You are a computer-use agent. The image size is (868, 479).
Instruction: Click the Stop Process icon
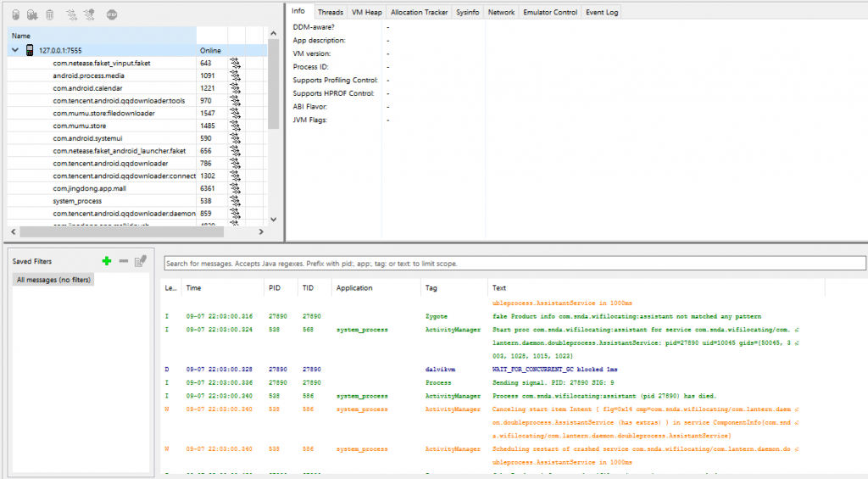coord(112,15)
